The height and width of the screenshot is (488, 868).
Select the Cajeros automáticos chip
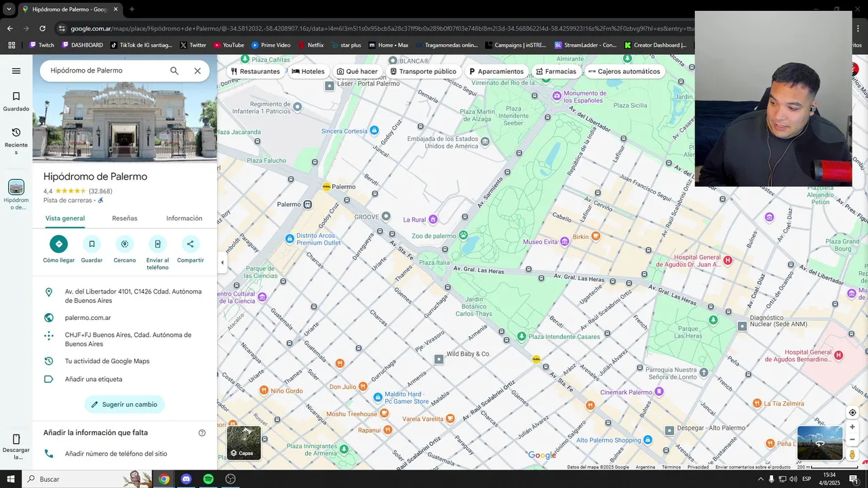tap(625, 71)
